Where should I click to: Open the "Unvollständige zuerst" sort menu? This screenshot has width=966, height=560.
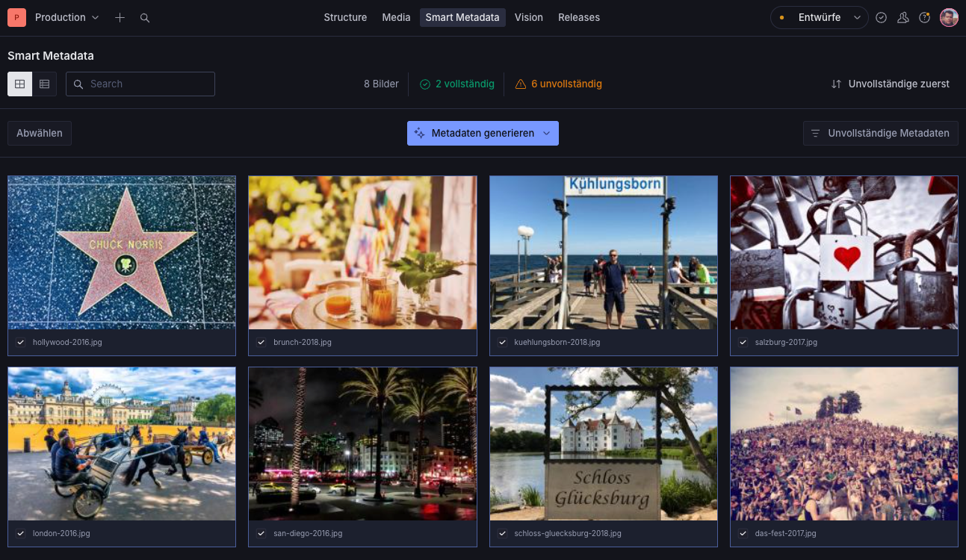coord(891,84)
